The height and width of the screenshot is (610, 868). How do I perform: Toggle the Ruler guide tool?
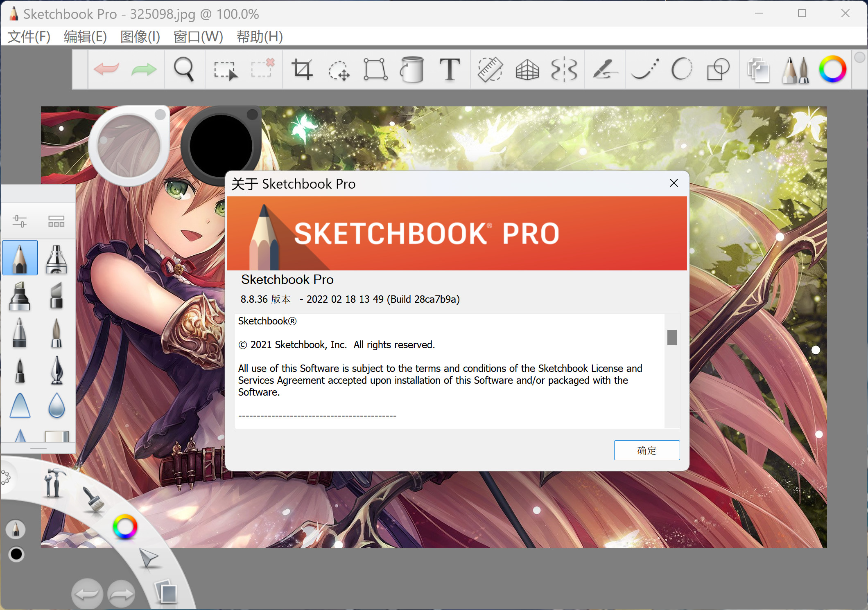tap(490, 69)
